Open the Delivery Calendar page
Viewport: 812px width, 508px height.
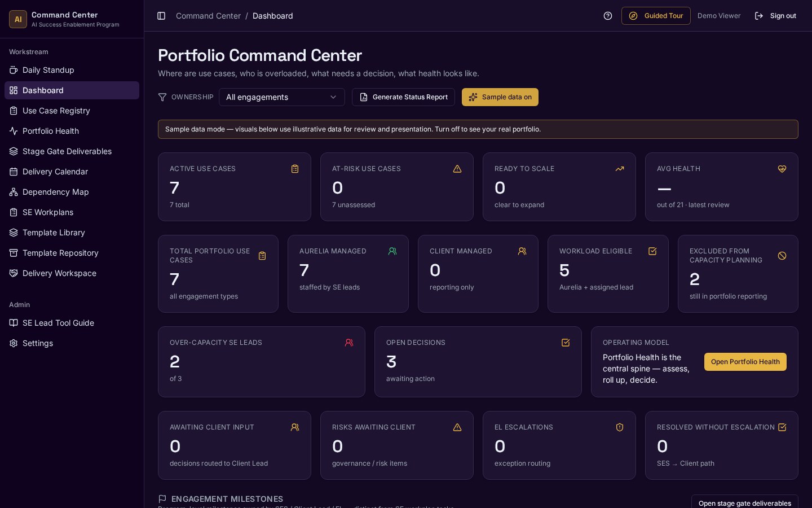coord(72,172)
